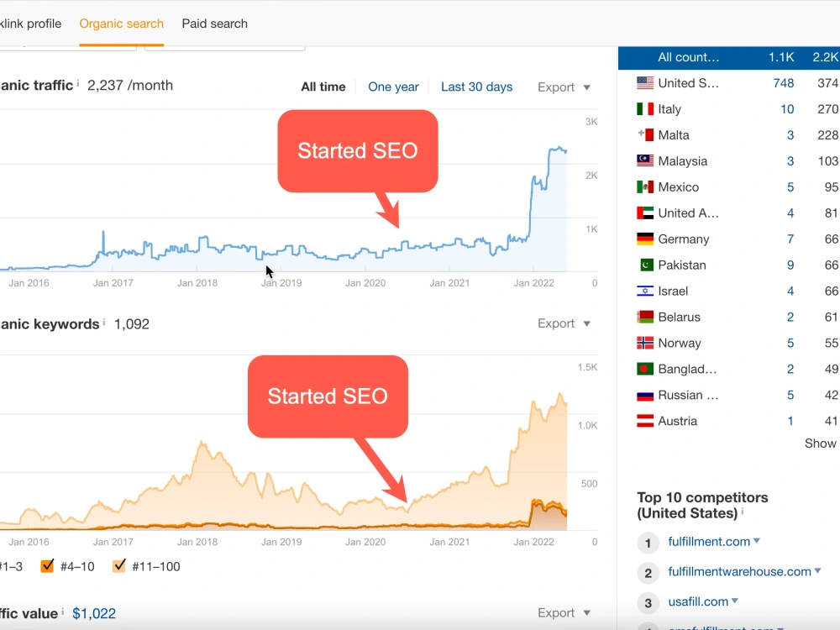Open United States keyword count 748
Viewport: 840px width, 630px height.
point(783,83)
